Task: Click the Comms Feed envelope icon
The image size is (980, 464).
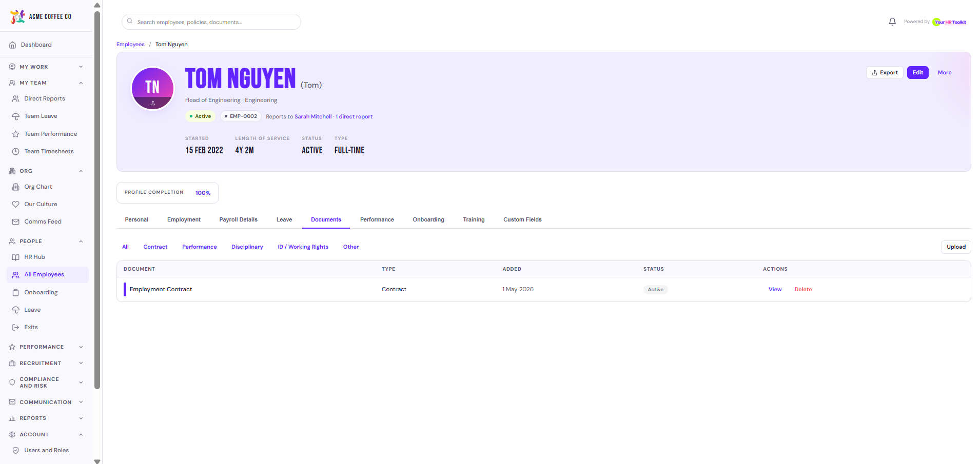Action: pyautogui.click(x=15, y=222)
